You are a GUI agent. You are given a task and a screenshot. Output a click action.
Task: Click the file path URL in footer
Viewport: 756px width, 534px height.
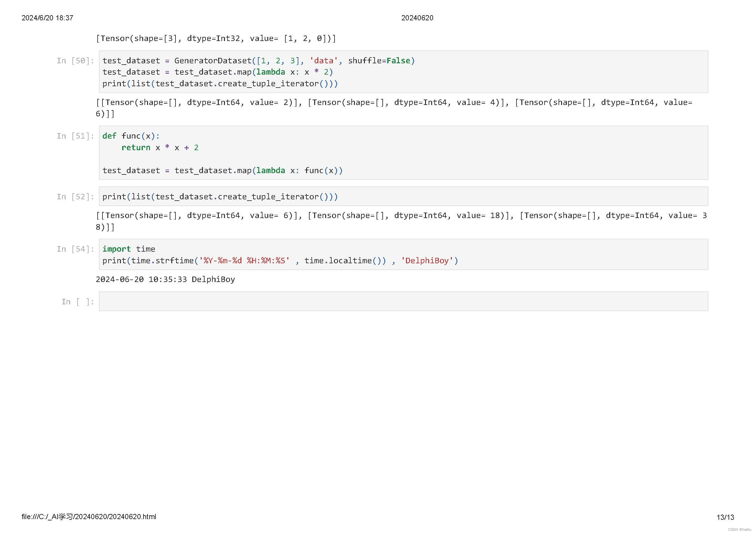pos(89,517)
